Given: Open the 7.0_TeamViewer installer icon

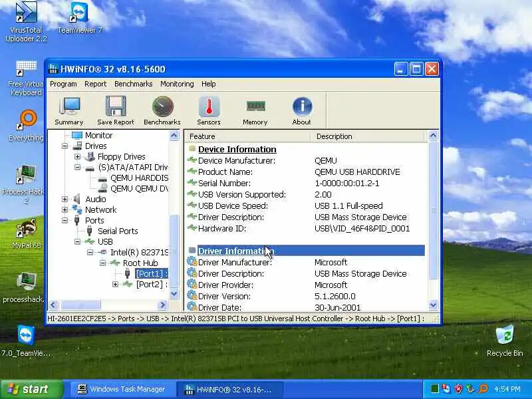Looking at the screenshot, I should 26,340.
